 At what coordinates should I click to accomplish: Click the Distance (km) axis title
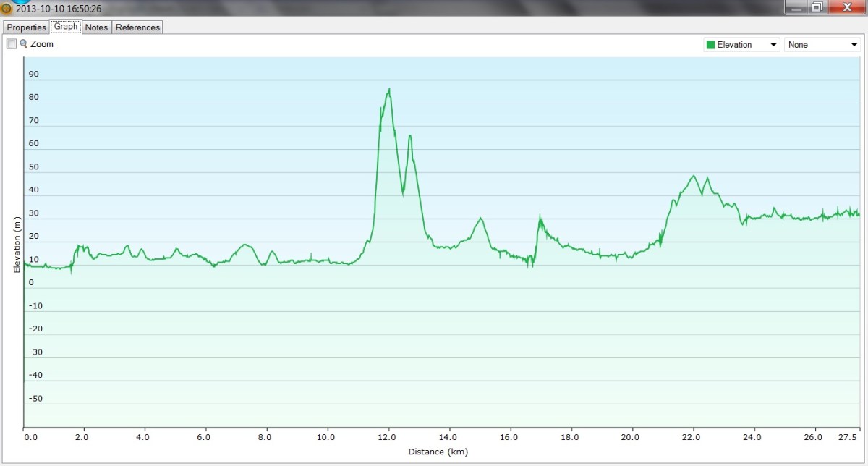click(438, 452)
